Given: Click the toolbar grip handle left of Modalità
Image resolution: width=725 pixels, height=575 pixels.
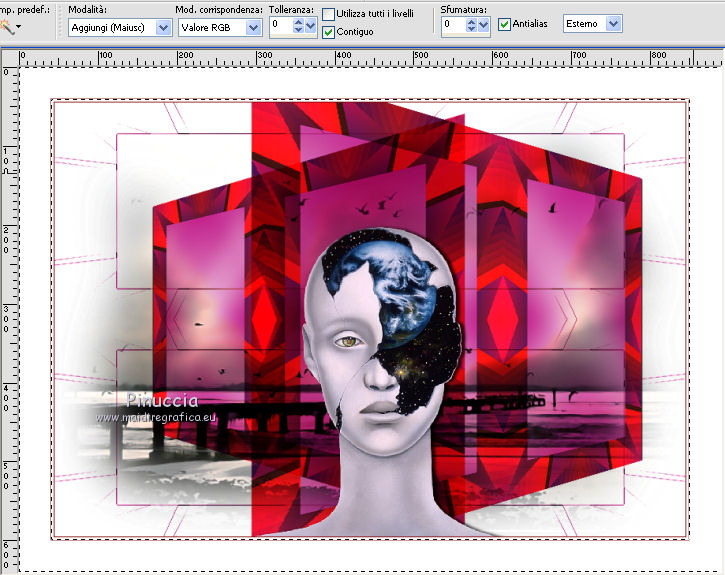Looking at the screenshot, I should (x=59, y=23).
